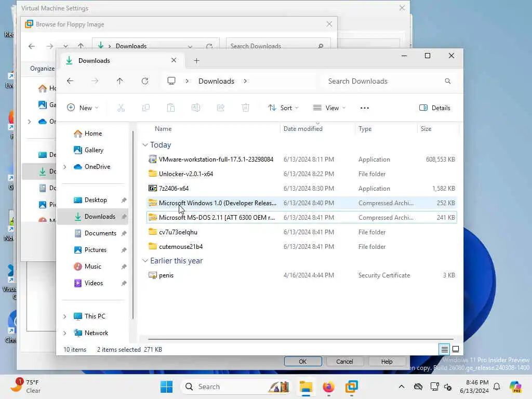This screenshot has height=399, width=532.
Task: Close the Downloads tab
Action: click(x=174, y=60)
